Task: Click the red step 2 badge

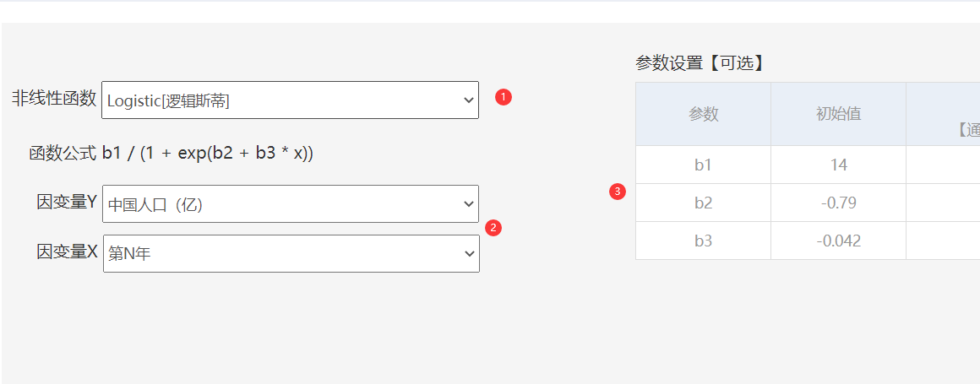Action: pyautogui.click(x=494, y=227)
